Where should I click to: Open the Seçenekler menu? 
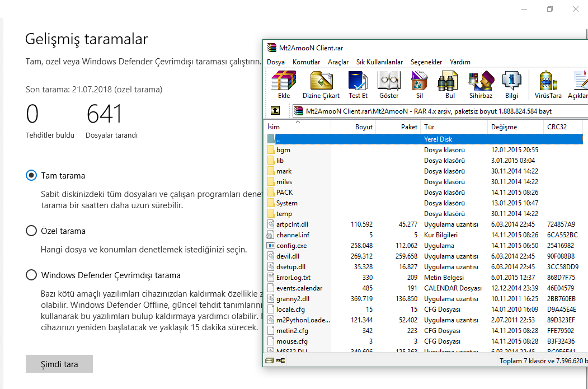pos(426,62)
